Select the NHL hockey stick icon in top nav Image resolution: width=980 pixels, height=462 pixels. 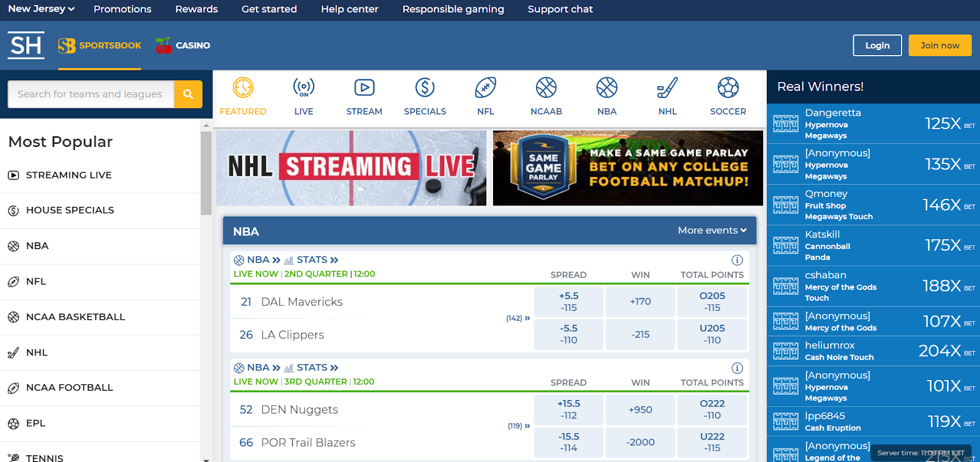(x=668, y=88)
